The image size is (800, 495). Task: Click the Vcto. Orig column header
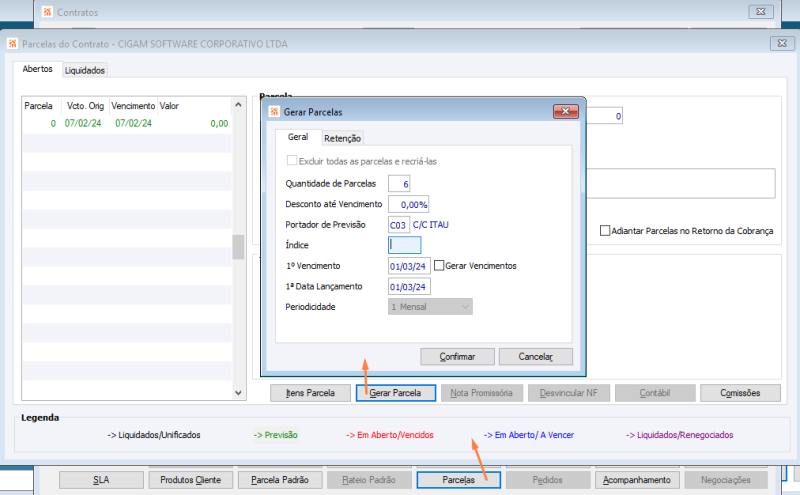(85, 106)
